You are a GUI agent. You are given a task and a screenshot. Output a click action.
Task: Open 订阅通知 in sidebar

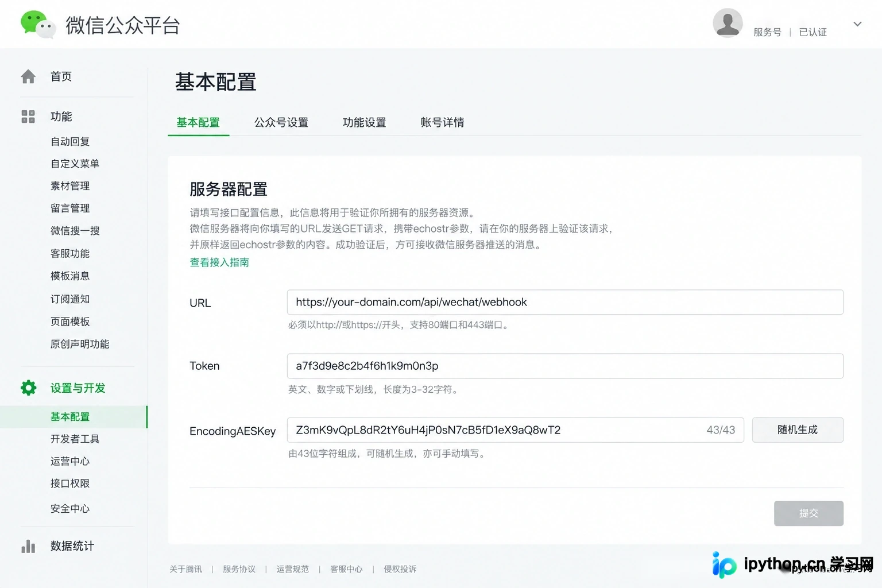pos(70,299)
